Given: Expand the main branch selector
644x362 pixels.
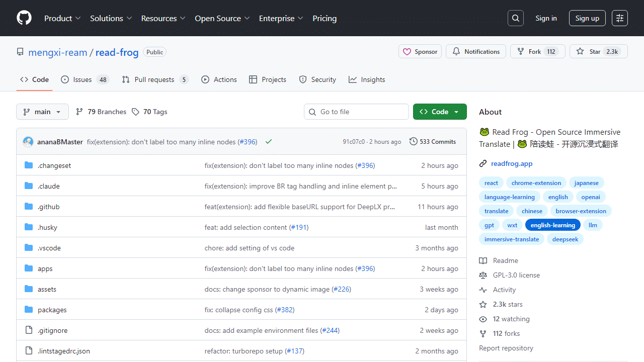Looking at the screenshot, I should tap(42, 112).
